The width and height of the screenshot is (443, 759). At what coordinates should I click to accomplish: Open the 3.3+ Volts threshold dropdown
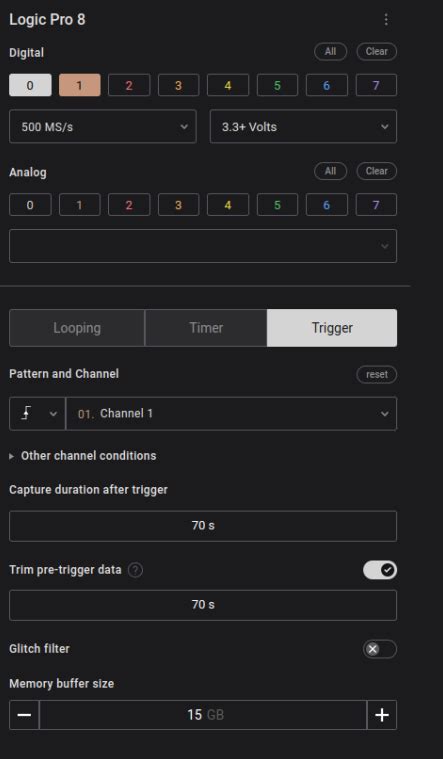[x=303, y=127]
